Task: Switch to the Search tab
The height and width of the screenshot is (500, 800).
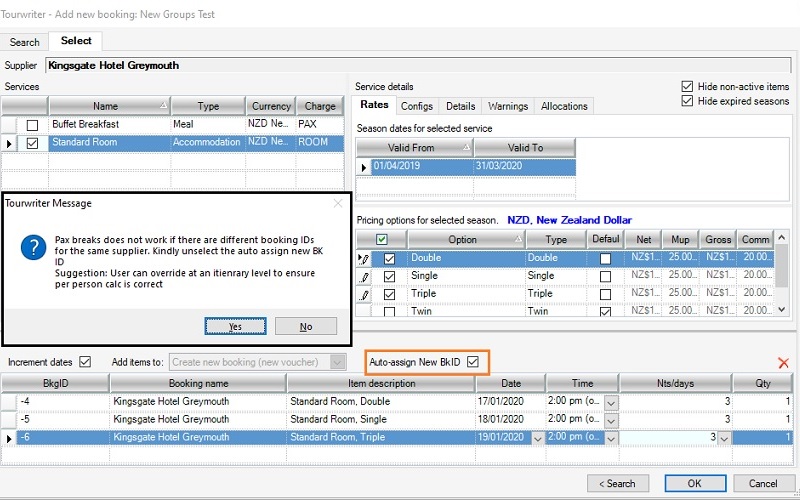Action: click(x=25, y=42)
